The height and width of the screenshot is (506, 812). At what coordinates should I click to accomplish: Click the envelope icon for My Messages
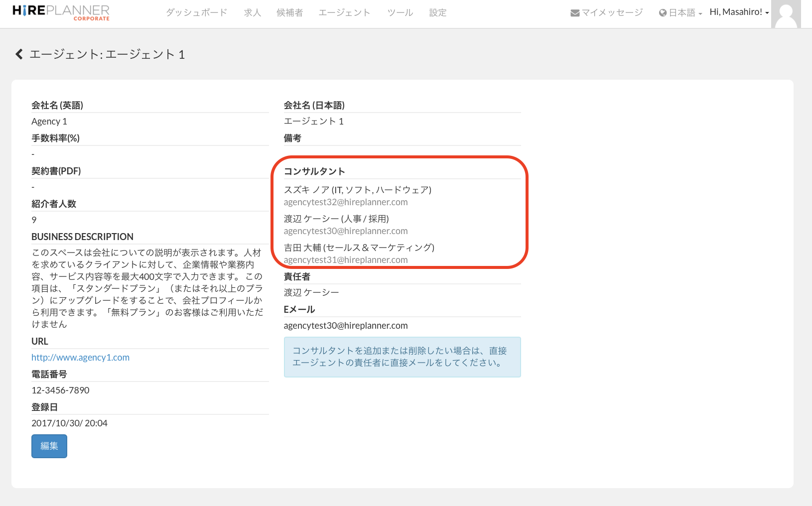(x=575, y=13)
